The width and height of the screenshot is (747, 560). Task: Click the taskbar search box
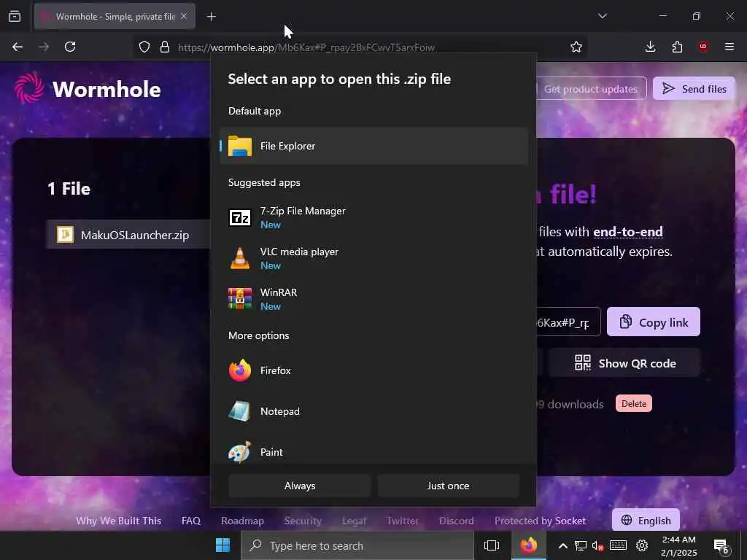click(357, 545)
